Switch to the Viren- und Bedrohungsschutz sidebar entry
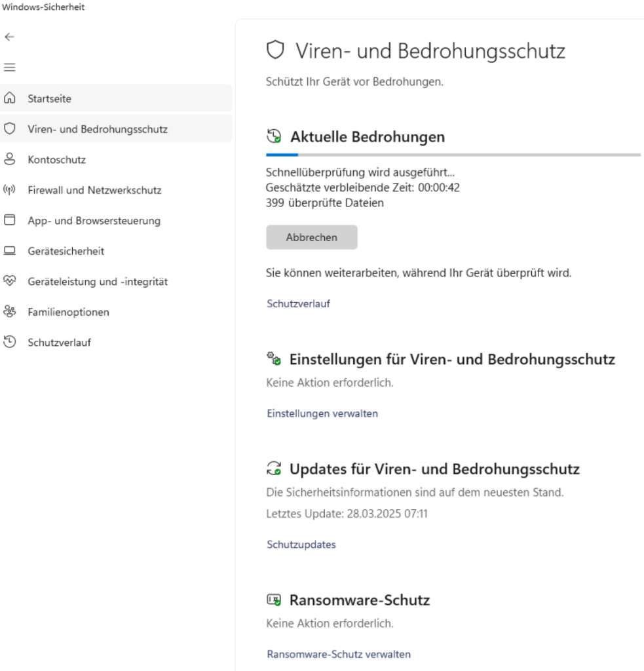 click(96, 129)
